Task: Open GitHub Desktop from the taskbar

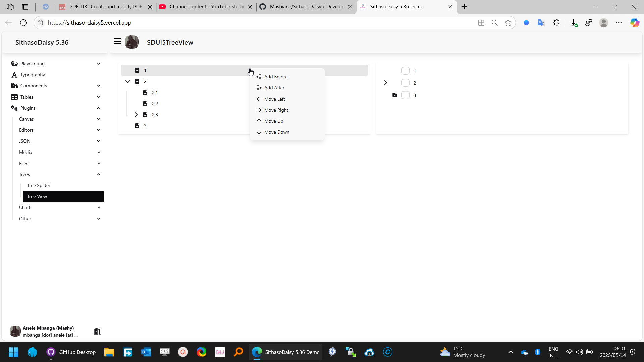Action: click(71, 352)
